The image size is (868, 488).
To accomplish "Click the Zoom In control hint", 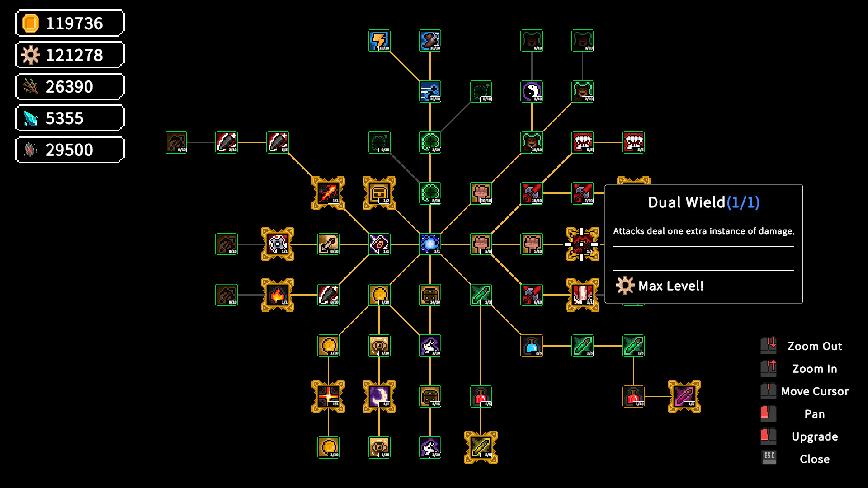I will point(799,369).
